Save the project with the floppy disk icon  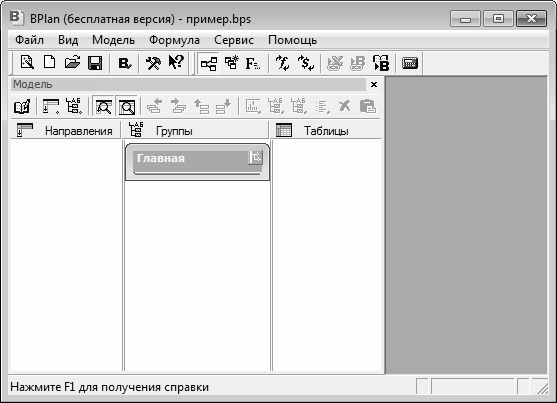point(95,63)
